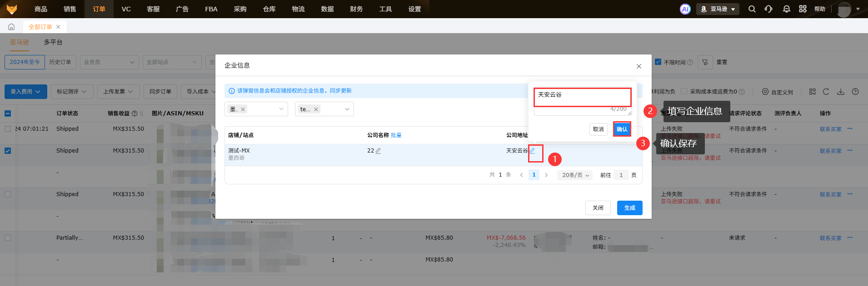Remove the te... tag in site filter
This screenshot has height=286, width=868.
pyautogui.click(x=316, y=109)
